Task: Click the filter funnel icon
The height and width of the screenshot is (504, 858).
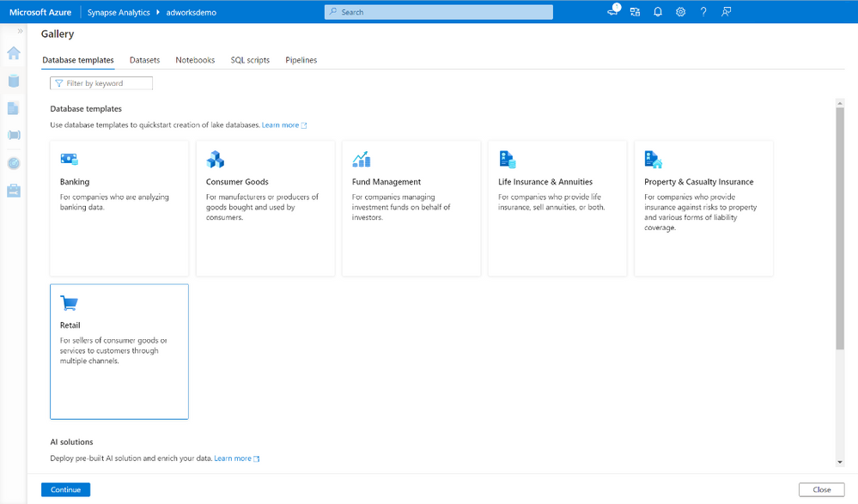Action: pyautogui.click(x=59, y=83)
